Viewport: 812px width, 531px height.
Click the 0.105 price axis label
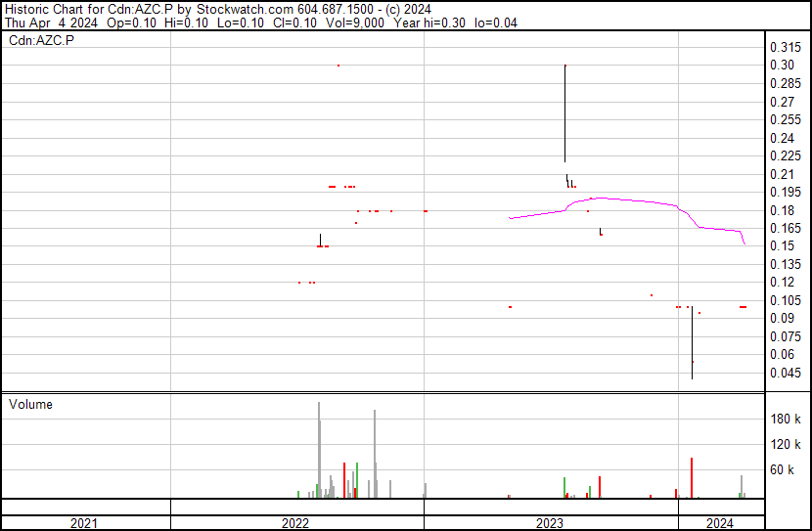785,300
